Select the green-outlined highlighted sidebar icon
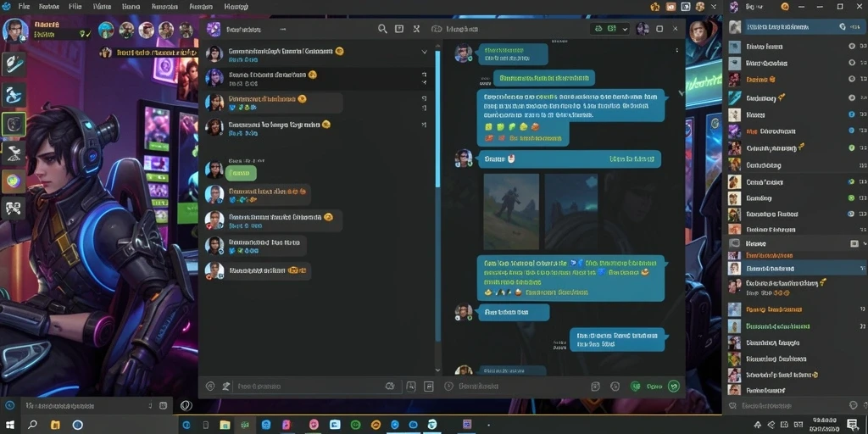This screenshot has height=434, width=868. tap(14, 124)
